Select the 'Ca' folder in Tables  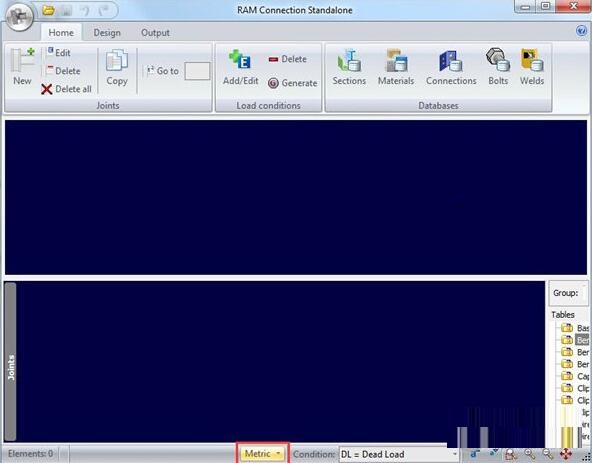coord(574,376)
